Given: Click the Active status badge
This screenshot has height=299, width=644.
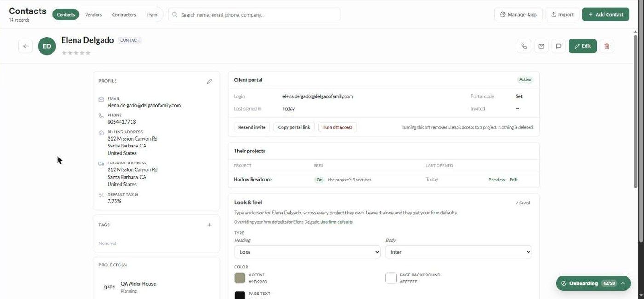Looking at the screenshot, I should (525, 79).
